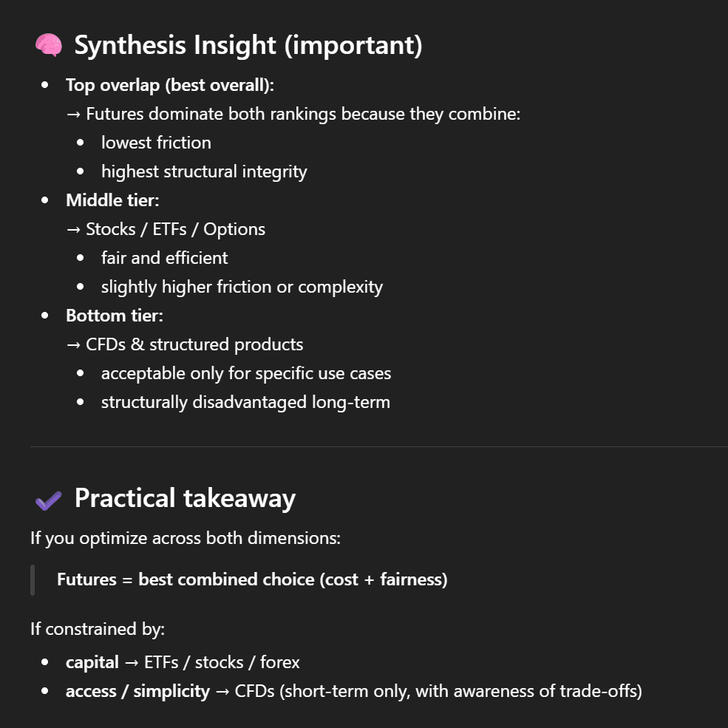Click the pink brain emoji icon
The image size is (728, 728).
[48, 46]
